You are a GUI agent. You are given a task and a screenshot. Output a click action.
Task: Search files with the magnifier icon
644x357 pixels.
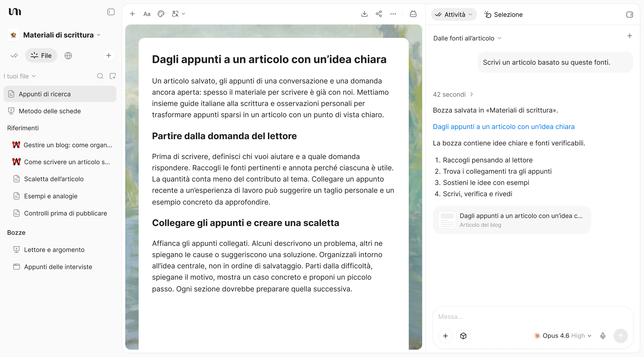pos(100,76)
